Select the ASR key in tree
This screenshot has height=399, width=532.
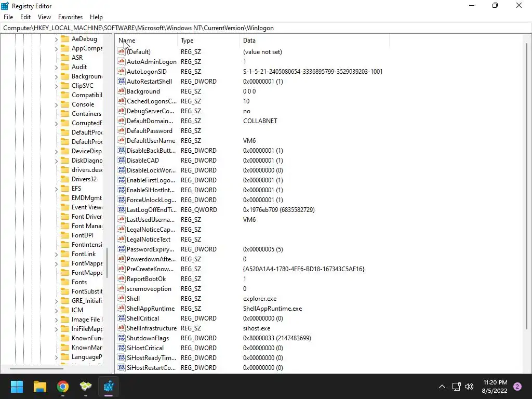pos(77,57)
